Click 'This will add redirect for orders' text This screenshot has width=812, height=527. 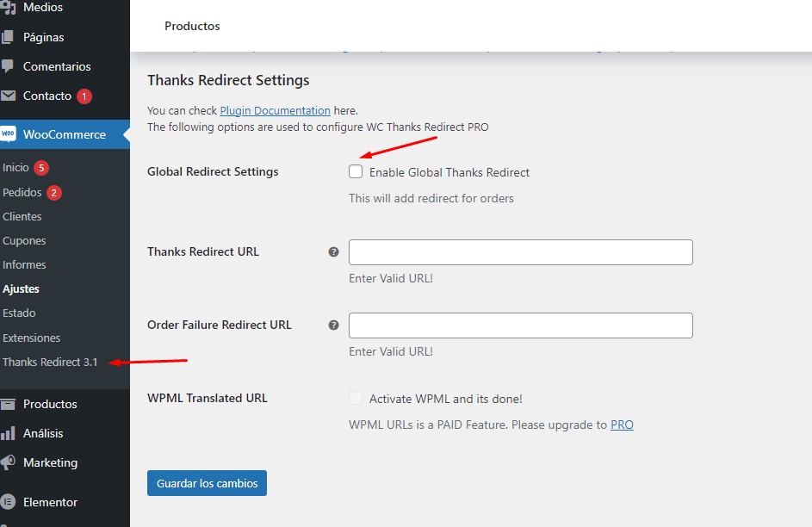[431, 198]
